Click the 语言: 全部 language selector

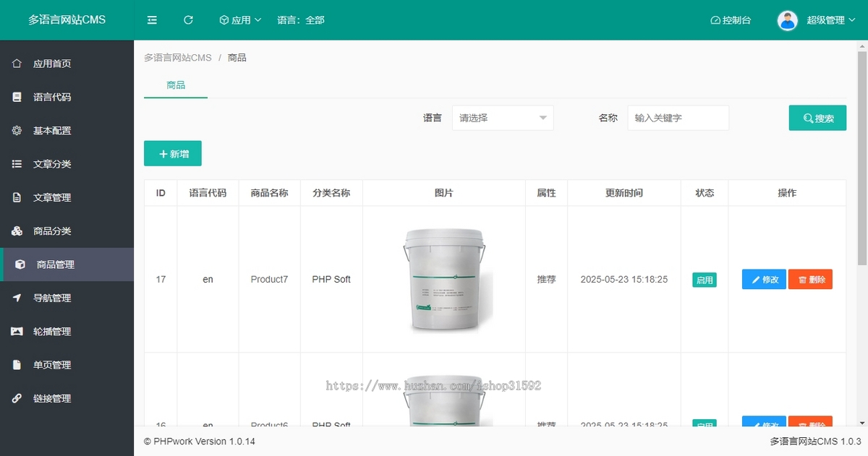point(301,20)
